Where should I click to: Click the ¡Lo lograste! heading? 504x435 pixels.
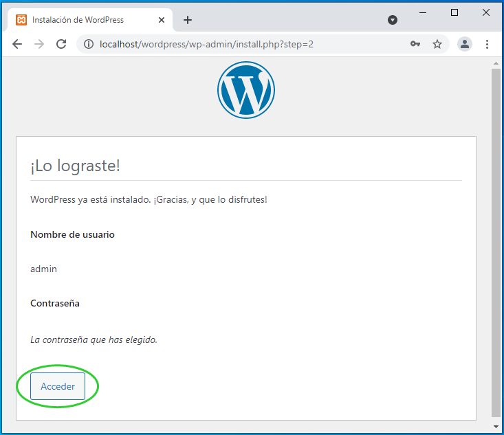75,166
